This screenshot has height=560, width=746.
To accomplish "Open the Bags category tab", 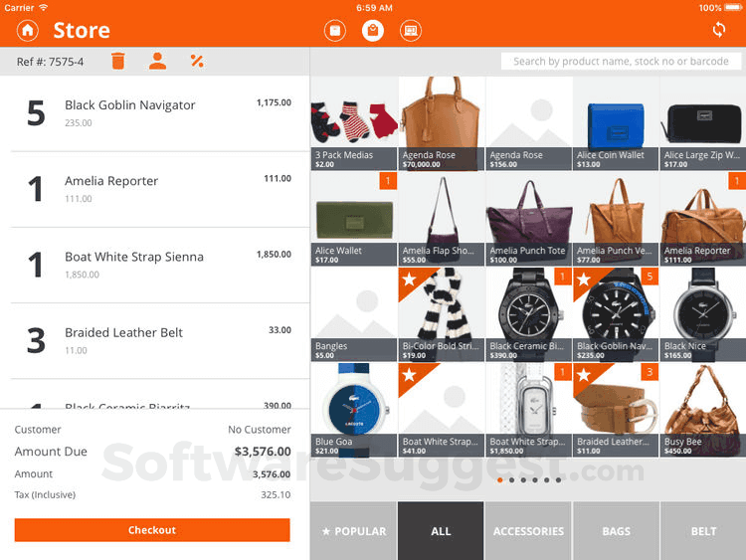I will coord(616,531).
